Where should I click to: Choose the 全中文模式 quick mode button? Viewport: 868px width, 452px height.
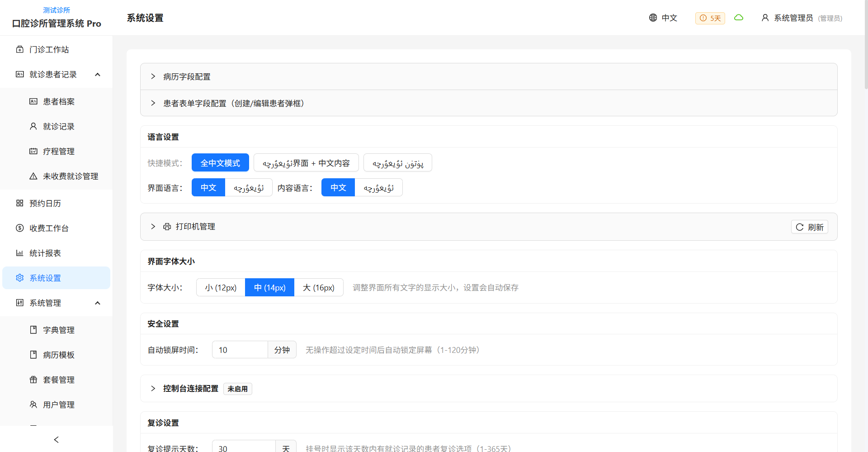pos(220,163)
